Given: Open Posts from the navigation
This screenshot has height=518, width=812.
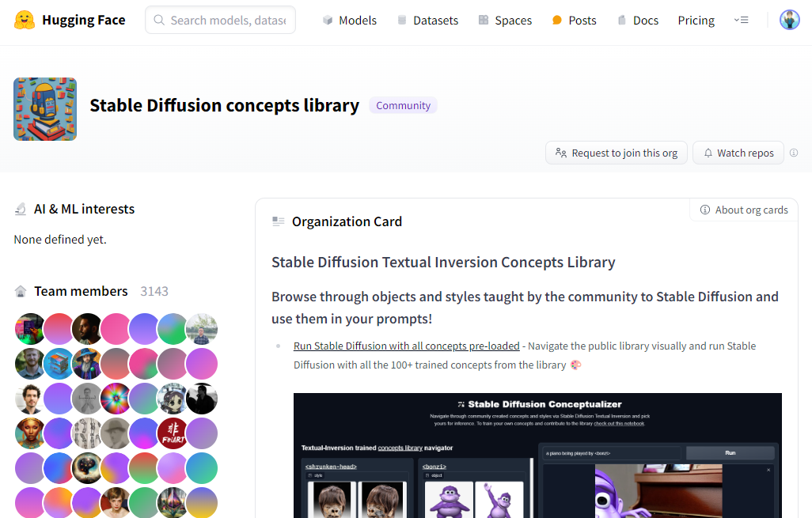Looking at the screenshot, I should (575, 21).
